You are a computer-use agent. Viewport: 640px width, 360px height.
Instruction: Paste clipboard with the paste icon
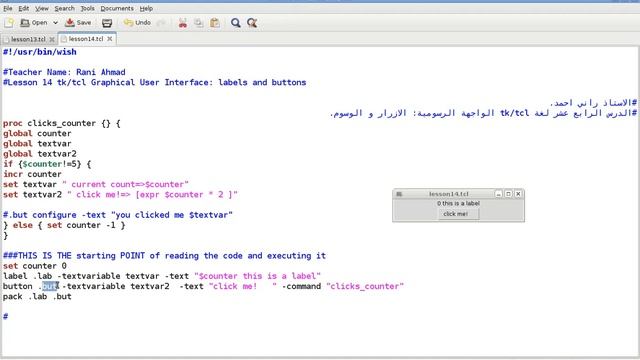(x=215, y=23)
